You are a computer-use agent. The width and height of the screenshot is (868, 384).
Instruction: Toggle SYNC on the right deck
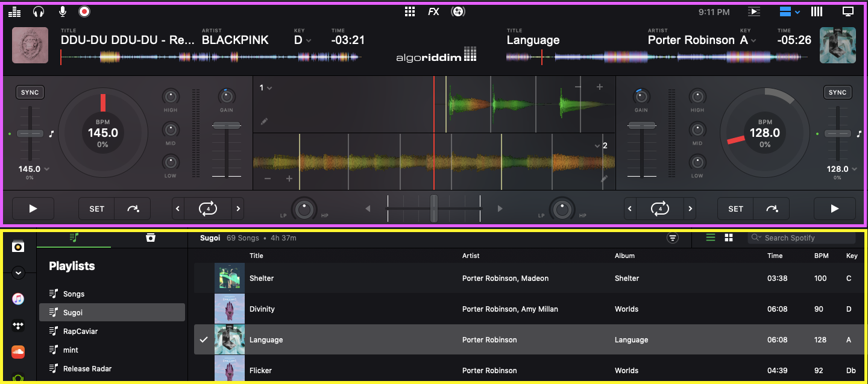[837, 92]
